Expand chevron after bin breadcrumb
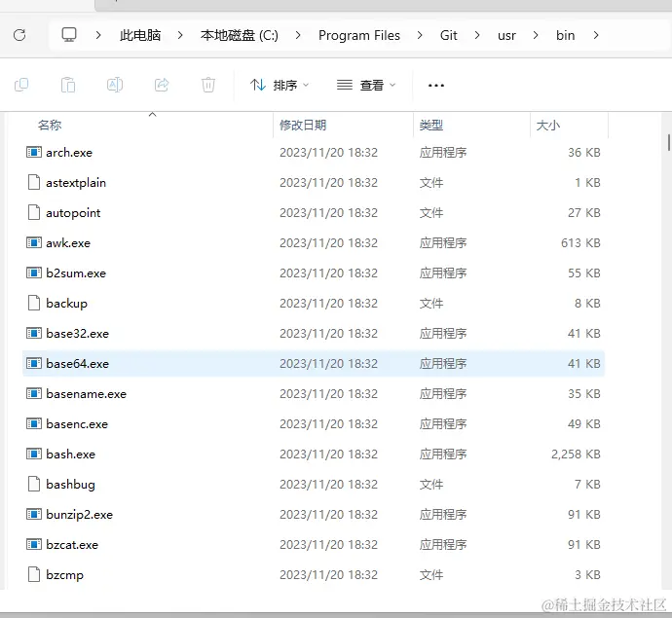The width and height of the screenshot is (672, 618). 596,35
